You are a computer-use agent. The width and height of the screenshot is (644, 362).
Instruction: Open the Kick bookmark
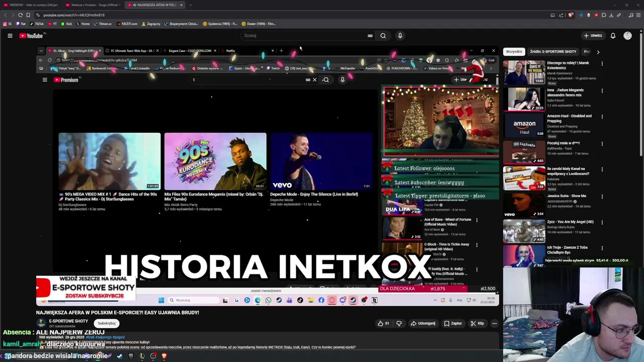click(66, 24)
